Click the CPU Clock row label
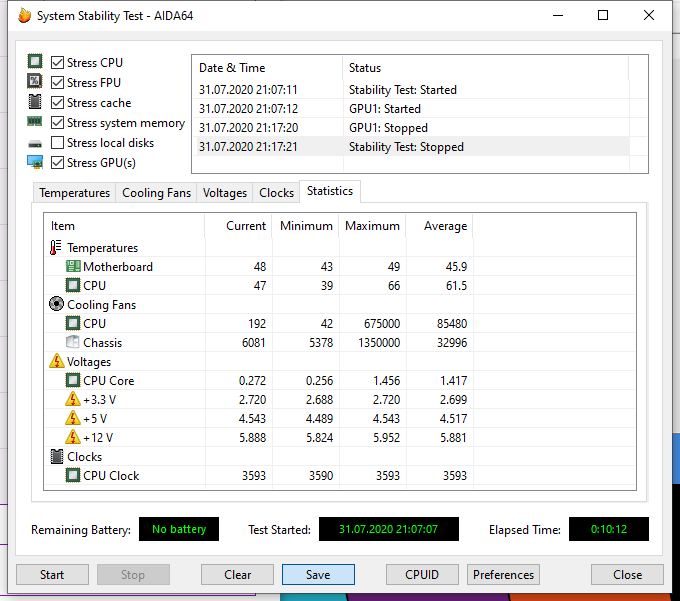This screenshot has width=680, height=601. tap(111, 476)
